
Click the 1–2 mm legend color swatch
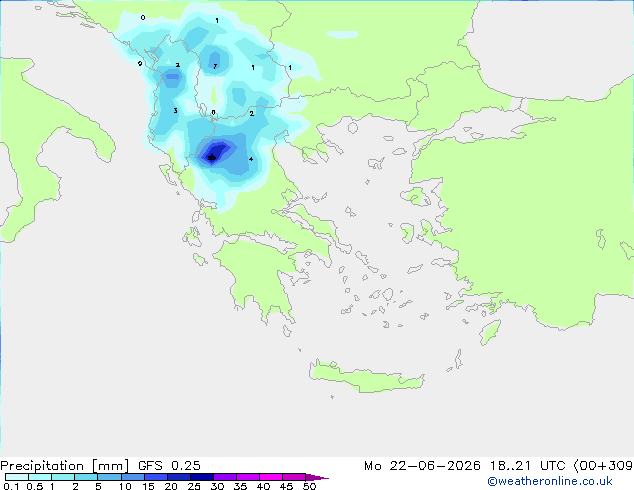pos(63,477)
